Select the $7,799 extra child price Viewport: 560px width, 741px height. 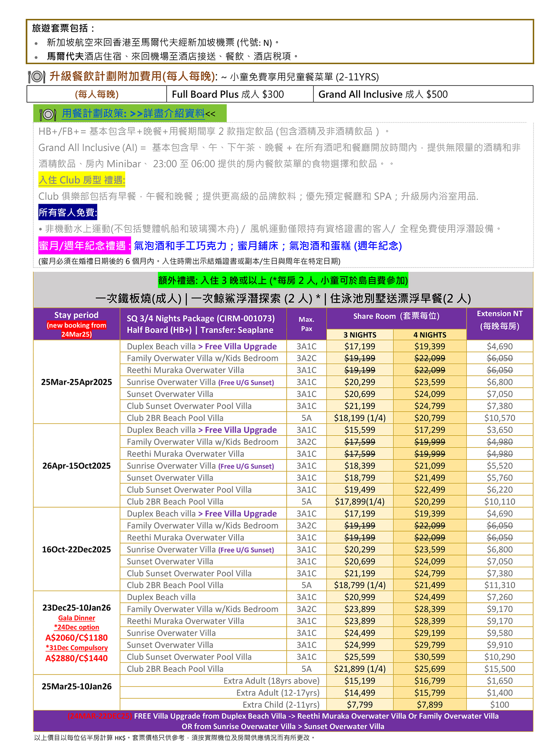360,704
